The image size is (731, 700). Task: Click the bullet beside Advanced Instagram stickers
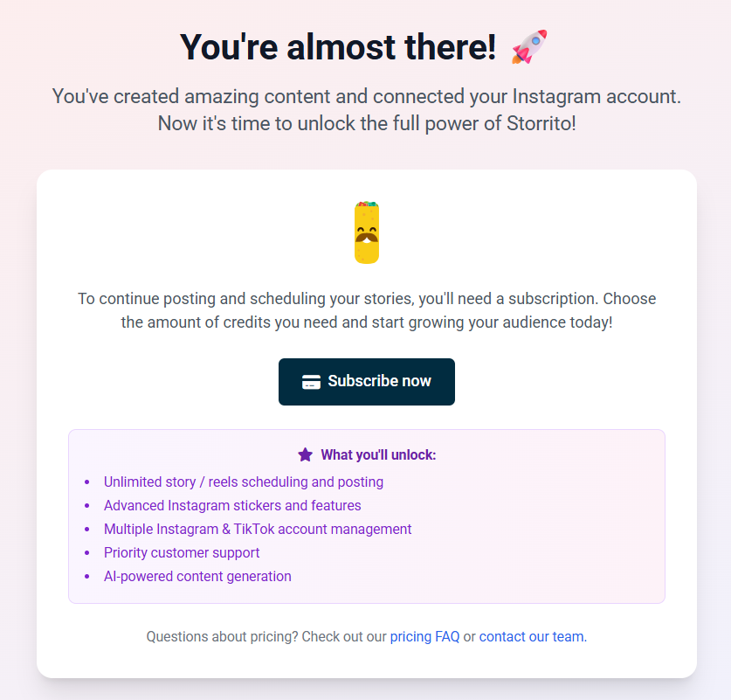87,505
